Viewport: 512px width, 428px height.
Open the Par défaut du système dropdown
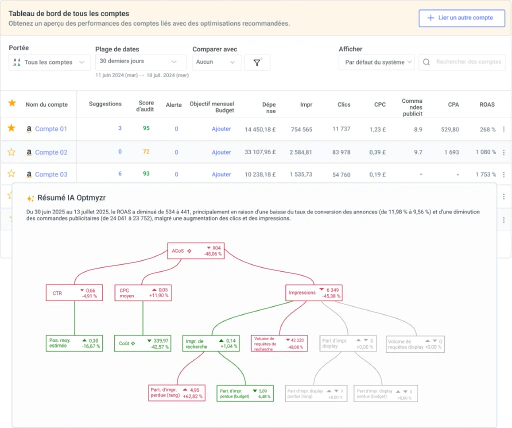pos(376,62)
